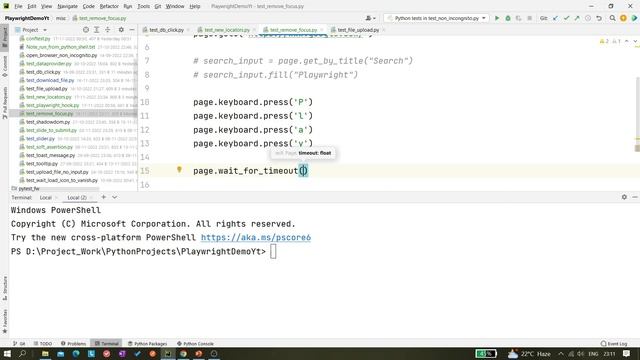
Task: Collapse all in Project panel
Action: click(x=108, y=30)
